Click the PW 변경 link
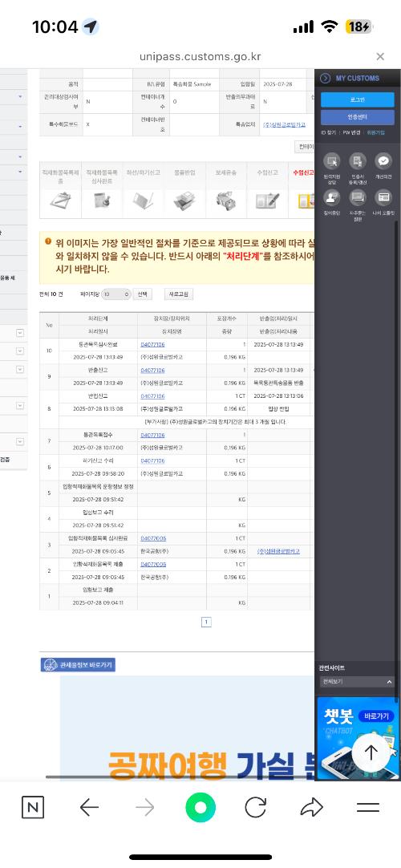The height and width of the screenshot is (868, 401). pyautogui.click(x=351, y=133)
